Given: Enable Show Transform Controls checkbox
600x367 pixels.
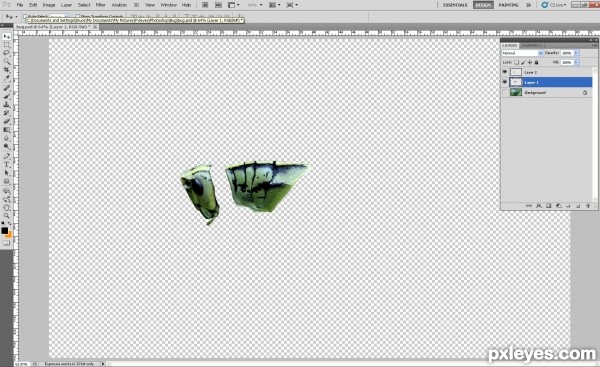Looking at the screenshot, I should (x=78, y=17).
